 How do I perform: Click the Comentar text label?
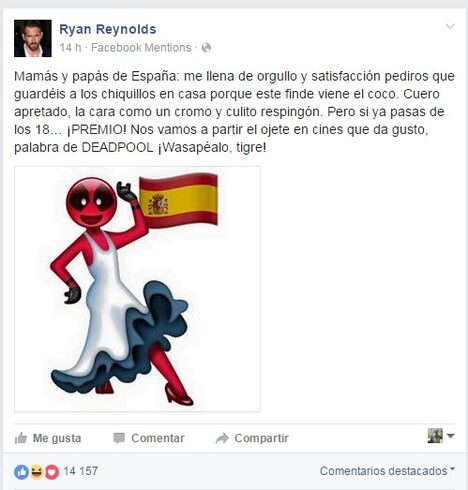pyautogui.click(x=158, y=438)
